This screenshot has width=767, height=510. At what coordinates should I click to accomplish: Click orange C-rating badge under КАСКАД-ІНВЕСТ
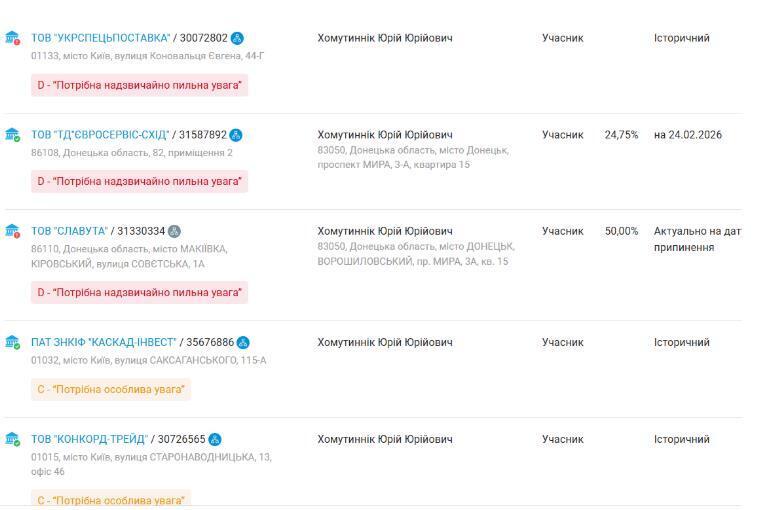tap(111, 389)
